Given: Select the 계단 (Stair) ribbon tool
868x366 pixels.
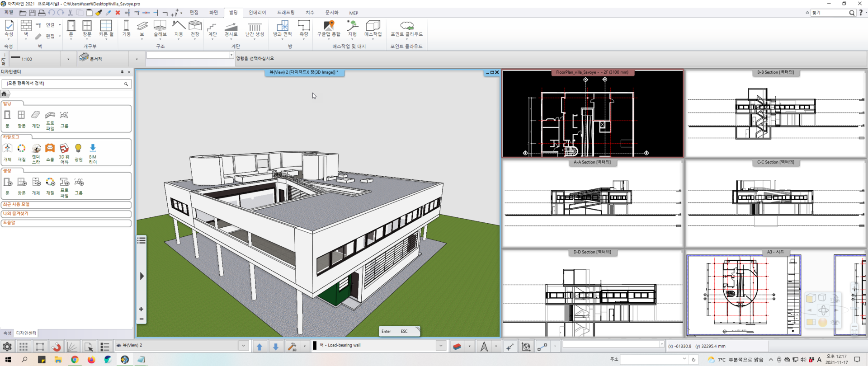Looking at the screenshot, I should click(212, 29).
